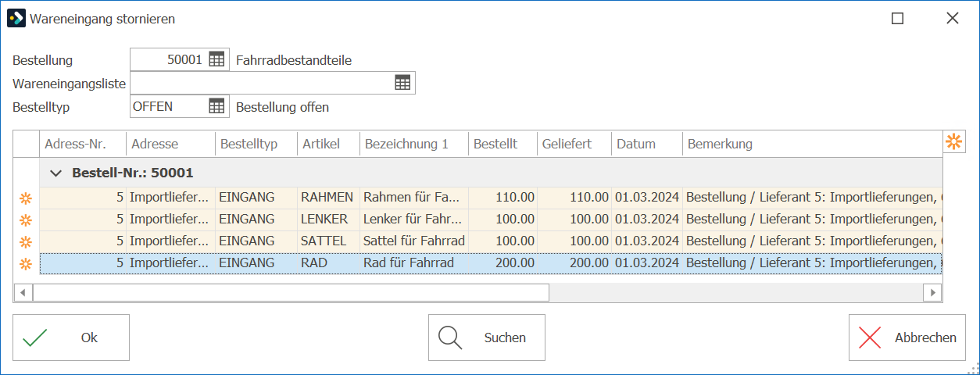Click the orange star marker on the SATTEL row
Viewport: 980px width, 375px height.
point(26,241)
